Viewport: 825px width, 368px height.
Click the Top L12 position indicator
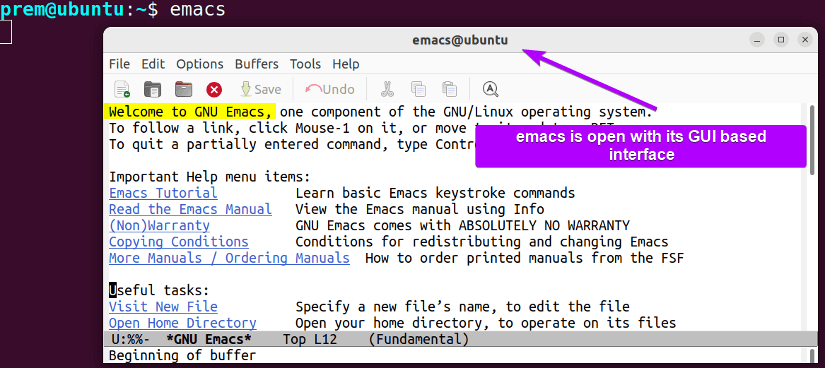[310, 339]
